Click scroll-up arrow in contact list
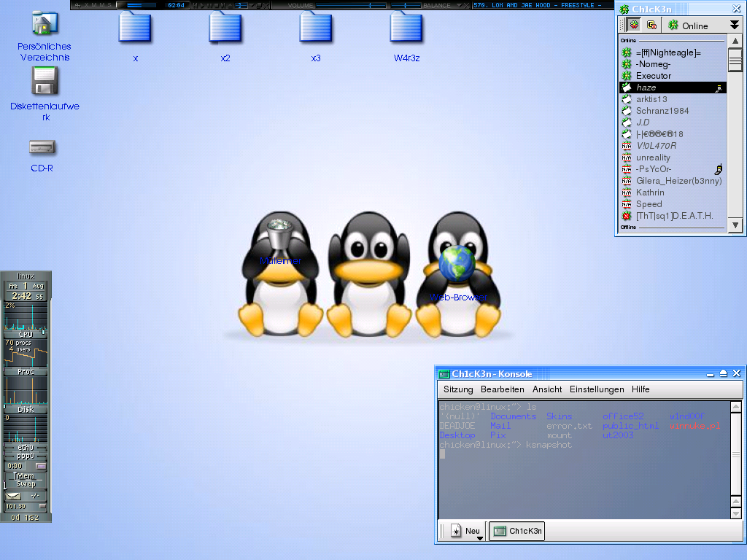This screenshot has width=747, height=560. point(735,41)
